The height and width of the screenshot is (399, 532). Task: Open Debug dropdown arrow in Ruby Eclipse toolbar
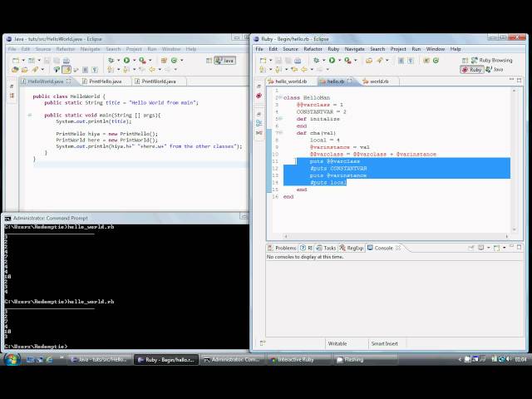pos(323,61)
